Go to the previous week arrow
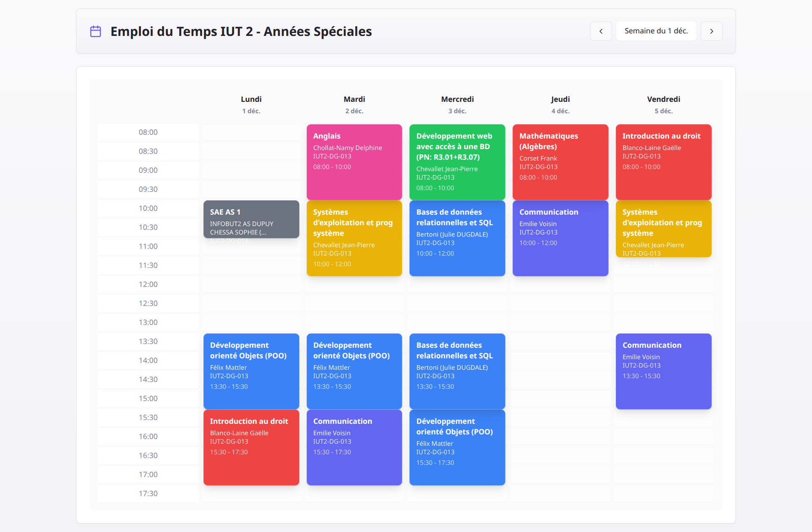Image resolution: width=812 pixels, height=532 pixels. [x=601, y=31]
